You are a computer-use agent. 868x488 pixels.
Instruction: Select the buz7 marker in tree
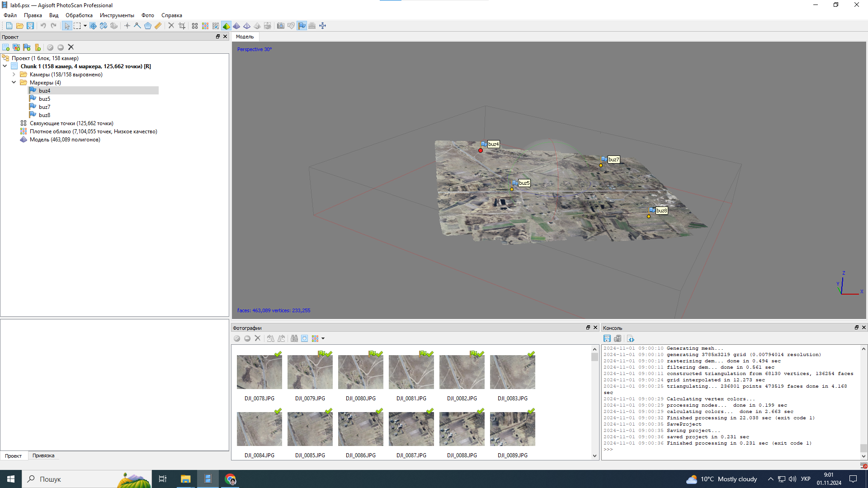tap(44, 107)
